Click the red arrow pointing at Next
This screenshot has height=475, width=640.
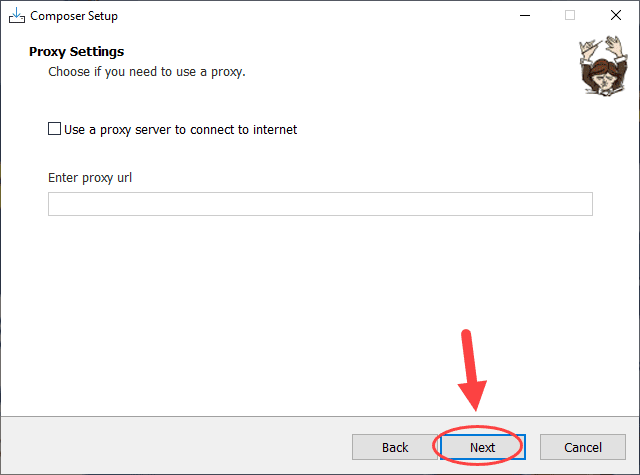[471, 369]
